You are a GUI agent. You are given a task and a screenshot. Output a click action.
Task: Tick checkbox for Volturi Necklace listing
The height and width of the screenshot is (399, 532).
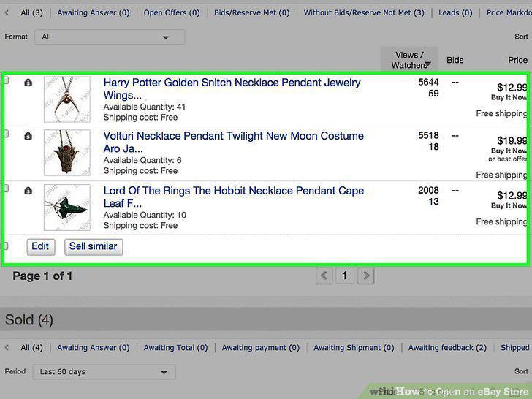point(5,134)
